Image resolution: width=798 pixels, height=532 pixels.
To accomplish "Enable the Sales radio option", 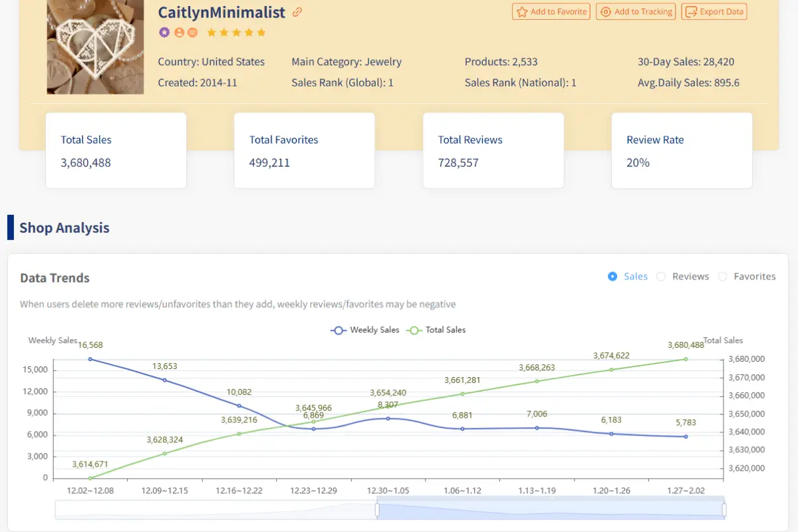I will tap(614, 276).
